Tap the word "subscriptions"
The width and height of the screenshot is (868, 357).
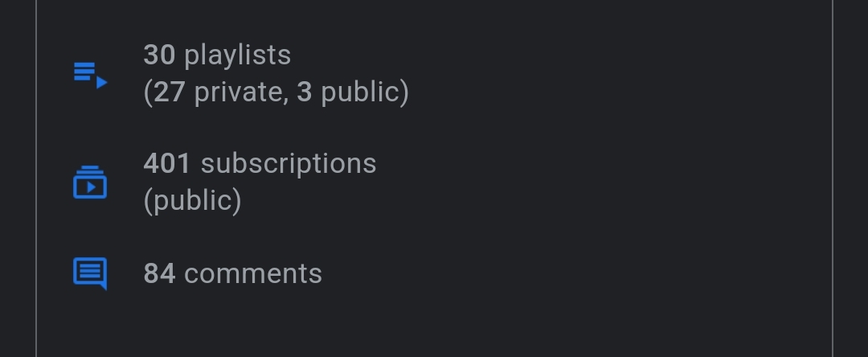[x=288, y=163]
